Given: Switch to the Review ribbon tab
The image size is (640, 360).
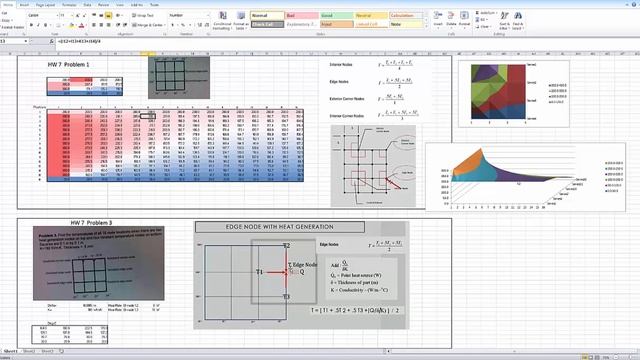Looking at the screenshot, I should point(104,5).
